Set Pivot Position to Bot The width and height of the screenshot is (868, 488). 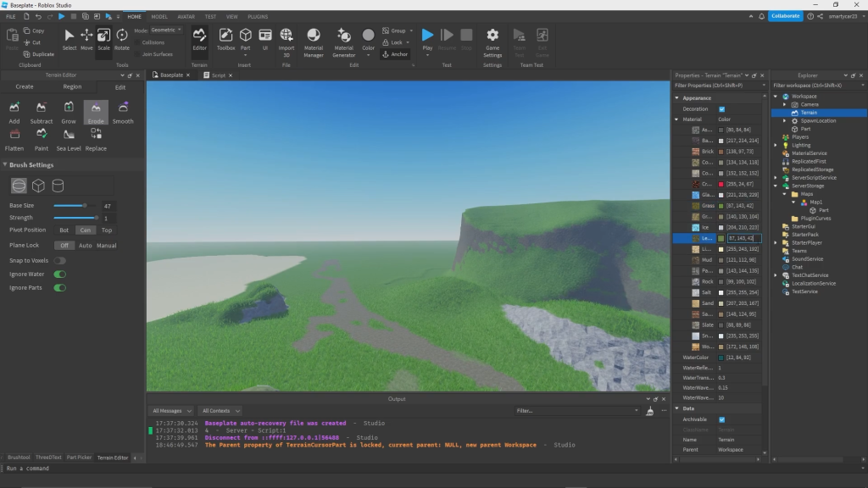tap(64, 230)
